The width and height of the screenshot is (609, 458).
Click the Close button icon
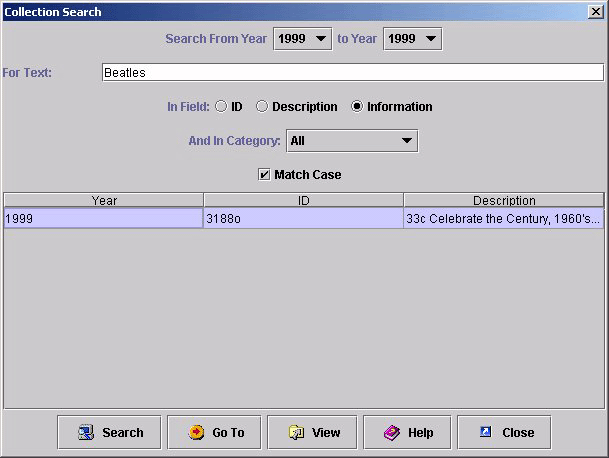(x=486, y=433)
